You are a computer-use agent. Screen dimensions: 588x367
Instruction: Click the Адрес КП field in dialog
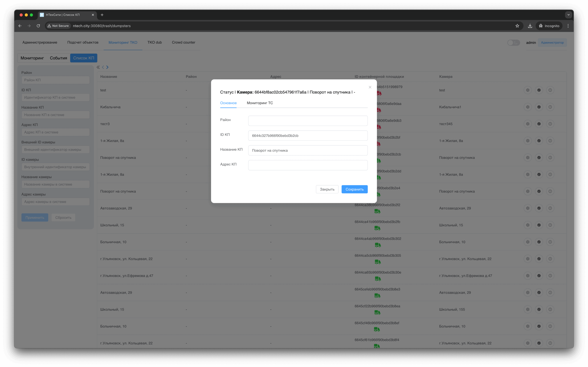[308, 165]
